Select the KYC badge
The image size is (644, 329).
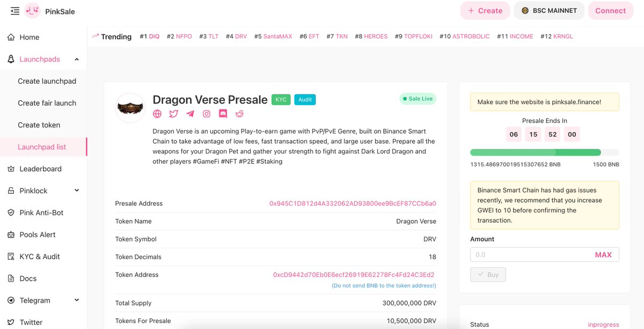click(281, 99)
